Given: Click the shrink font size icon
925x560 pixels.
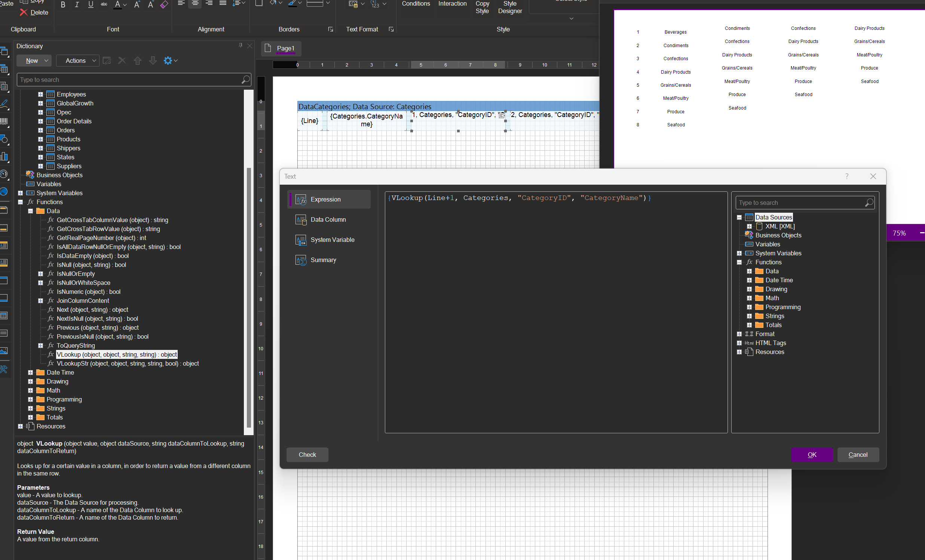Looking at the screenshot, I should pyautogui.click(x=150, y=4).
